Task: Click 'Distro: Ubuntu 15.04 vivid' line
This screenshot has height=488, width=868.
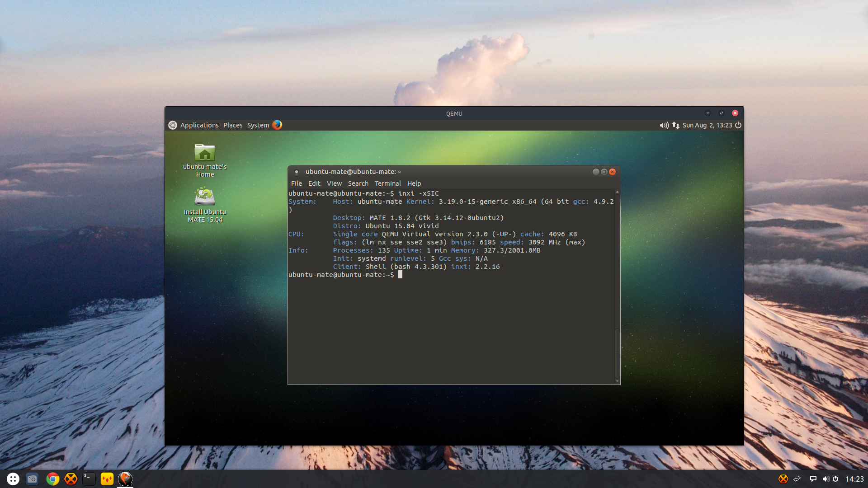Action: coord(386,226)
